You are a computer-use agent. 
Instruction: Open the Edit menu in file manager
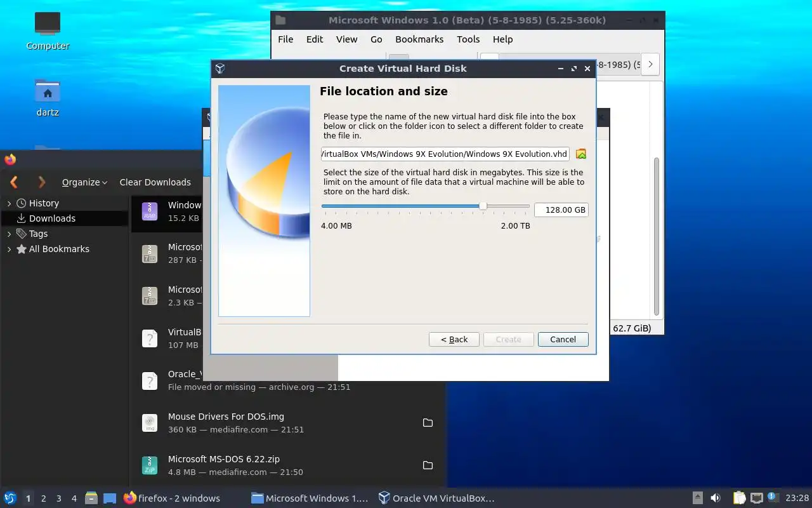click(315, 39)
